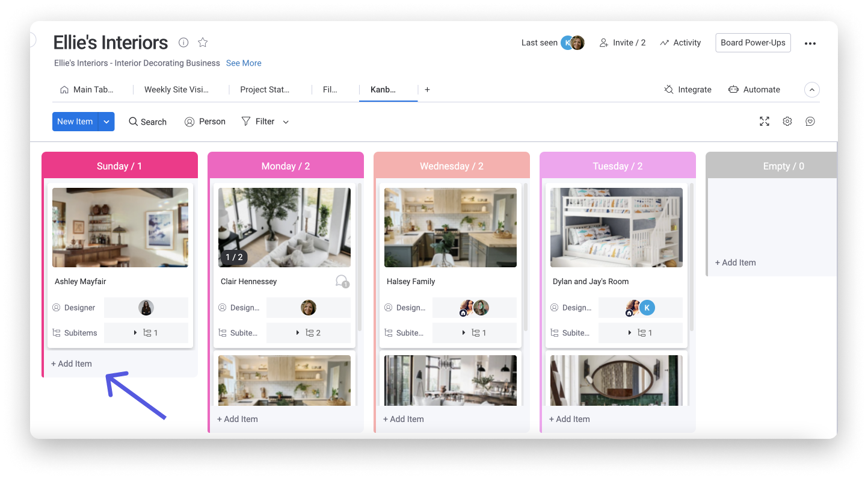Click the Ashley Mayfair card title
This screenshot has height=478, width=868.
[81, 281]
